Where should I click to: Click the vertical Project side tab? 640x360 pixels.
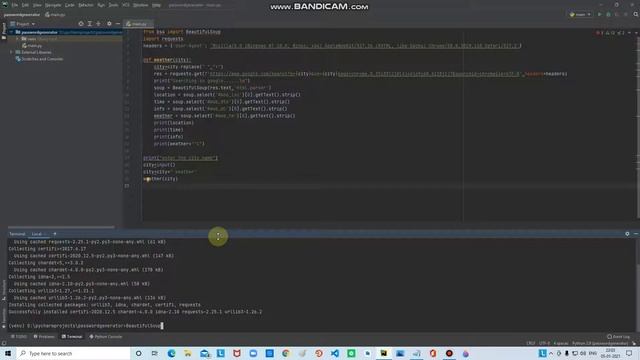pos(4,31)
